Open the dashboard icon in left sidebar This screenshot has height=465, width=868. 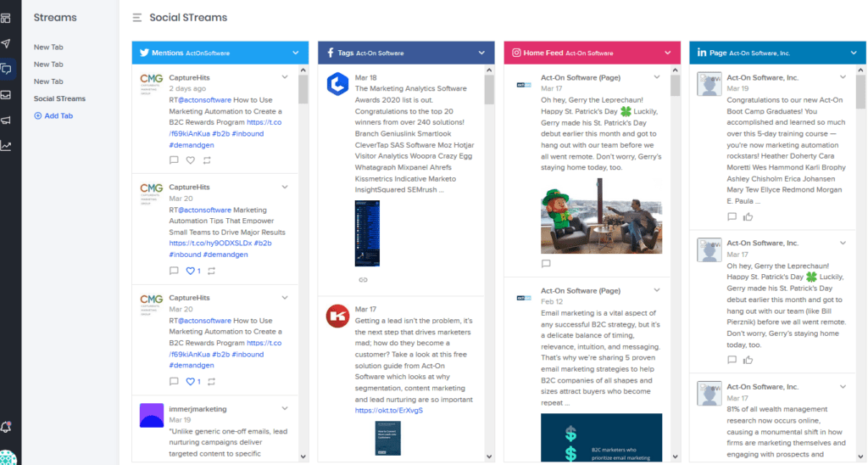point(6,19)
